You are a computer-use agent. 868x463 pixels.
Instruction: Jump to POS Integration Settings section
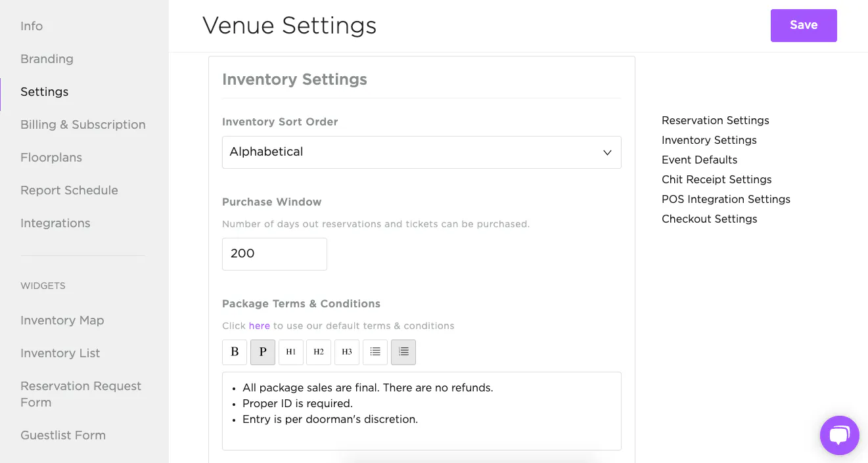[x=725, y=200]
